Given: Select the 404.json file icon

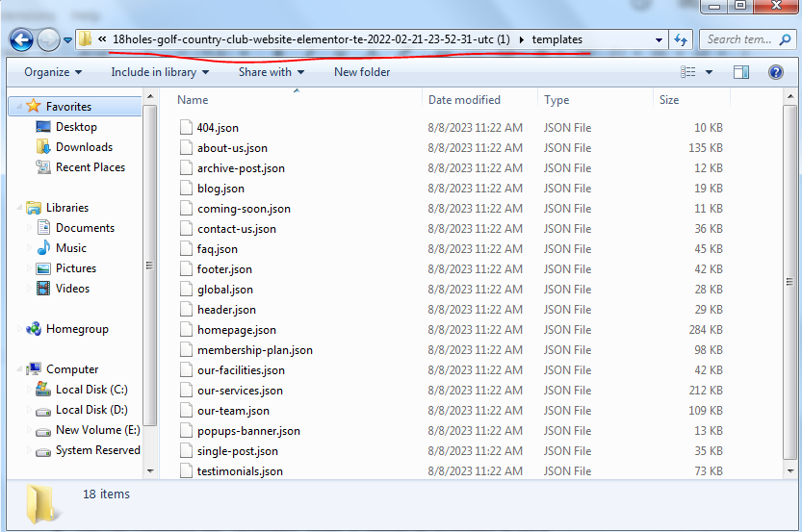Looking at the screenshot, I should click(186, 127).
